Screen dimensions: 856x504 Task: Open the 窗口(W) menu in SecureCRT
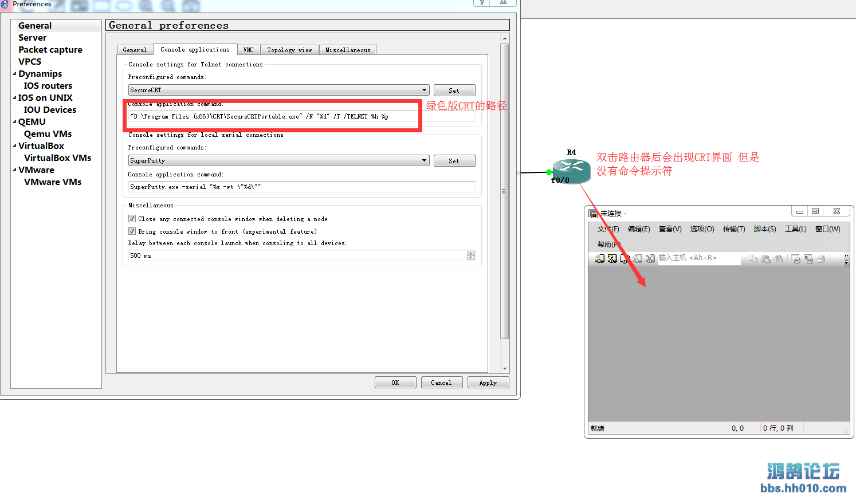828,229
